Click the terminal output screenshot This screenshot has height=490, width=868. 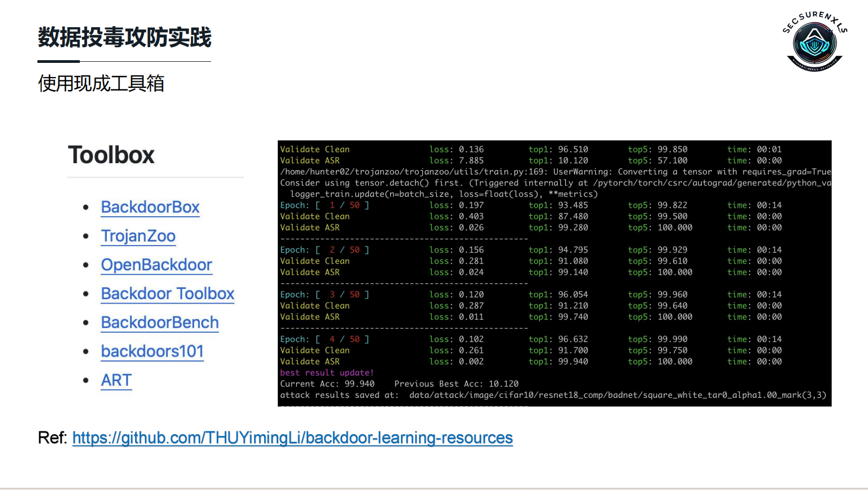point(554,273)
